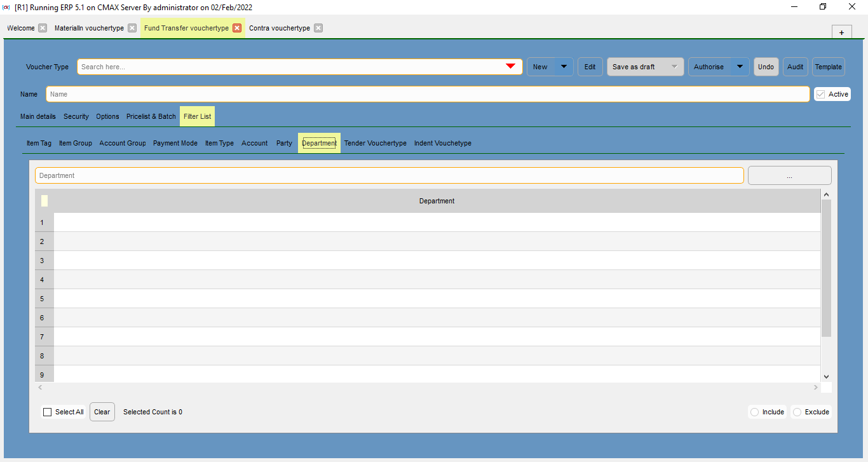
Task: Focus the Name input field
Action: 428,94
